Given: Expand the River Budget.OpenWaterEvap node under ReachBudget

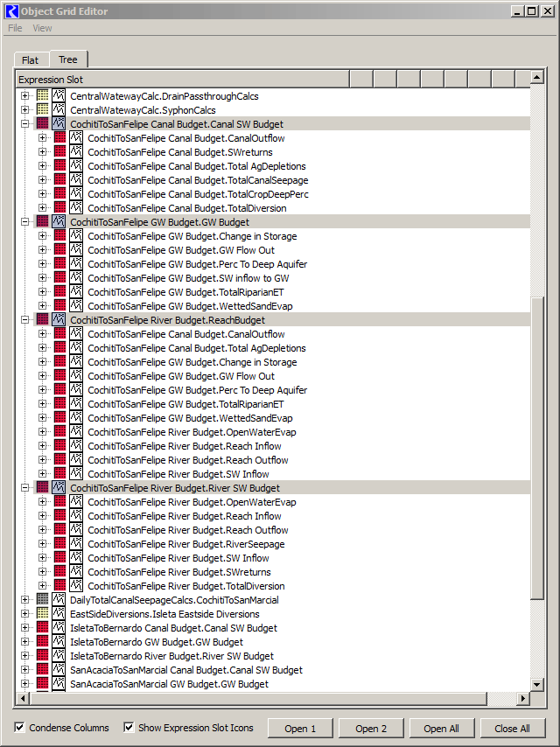Looking at the screenshot, I should click(x=42, y=431).
